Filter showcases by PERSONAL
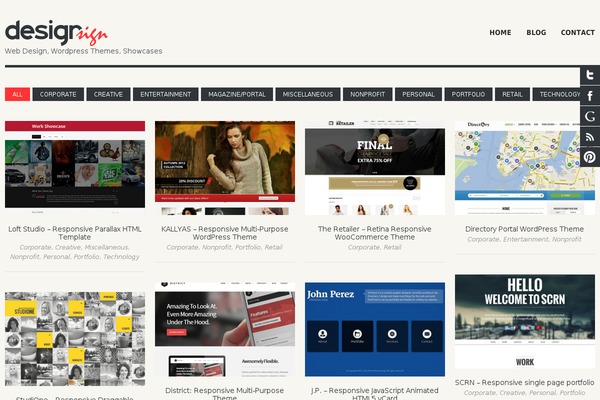 coord(418,94)
